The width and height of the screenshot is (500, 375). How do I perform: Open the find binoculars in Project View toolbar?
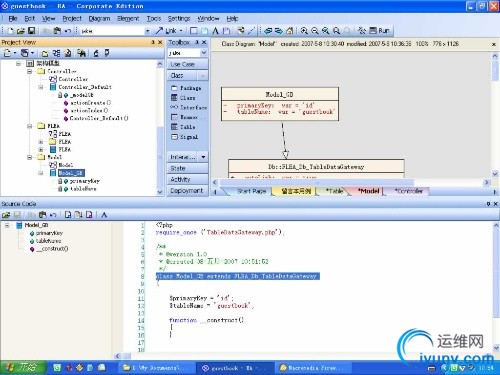[81, 53]
